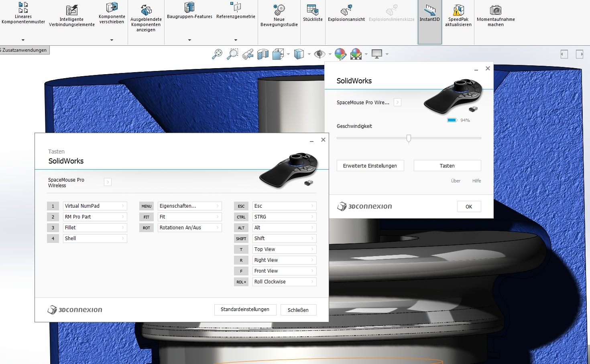Click the Apply Scene icon
Screen dimensions: 590x364
356,54
